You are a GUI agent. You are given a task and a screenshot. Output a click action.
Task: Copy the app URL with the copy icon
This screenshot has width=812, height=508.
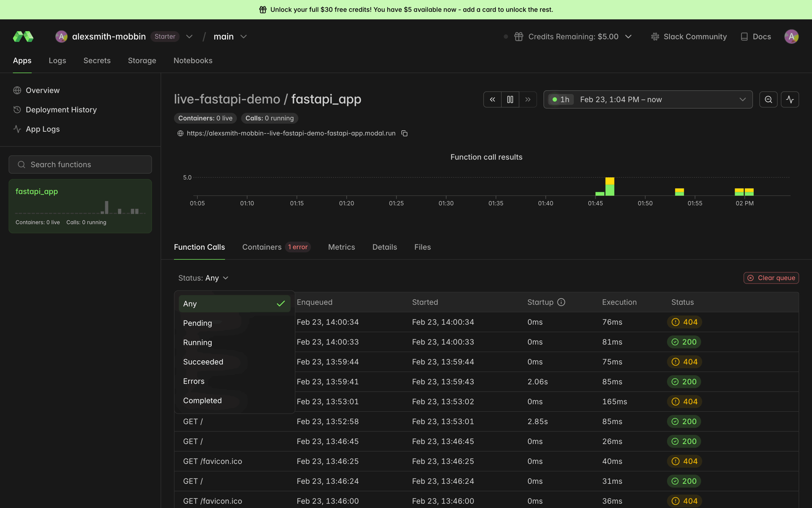click(404, 133)
